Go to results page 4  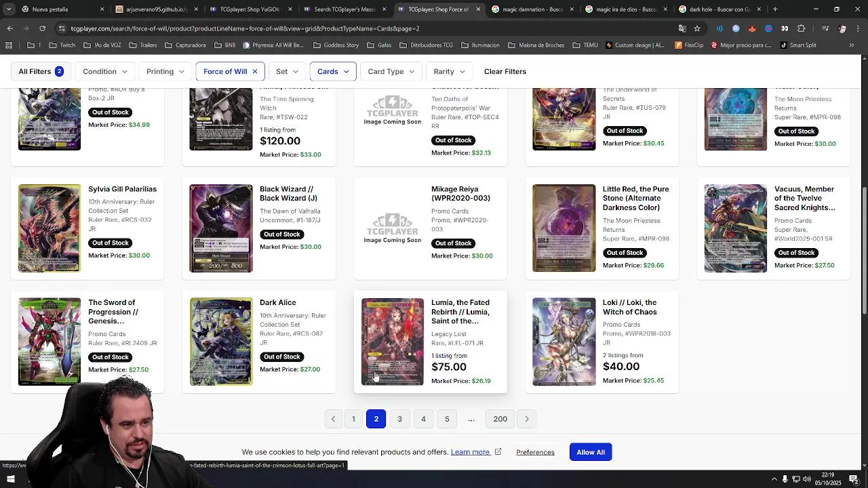tap(423, 419)
